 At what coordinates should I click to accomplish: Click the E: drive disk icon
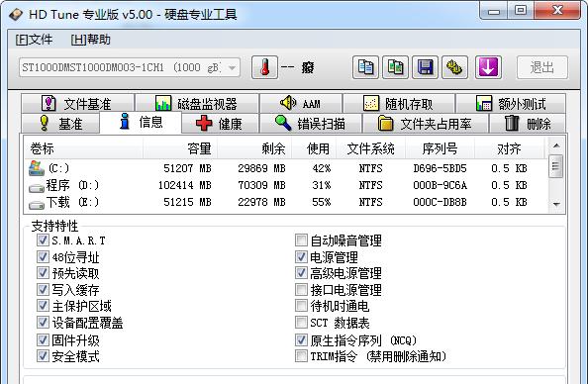pos(37,205)
